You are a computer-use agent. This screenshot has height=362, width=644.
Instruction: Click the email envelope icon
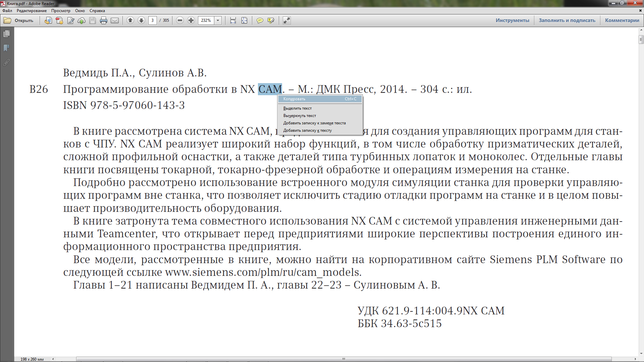coord(115,20)
